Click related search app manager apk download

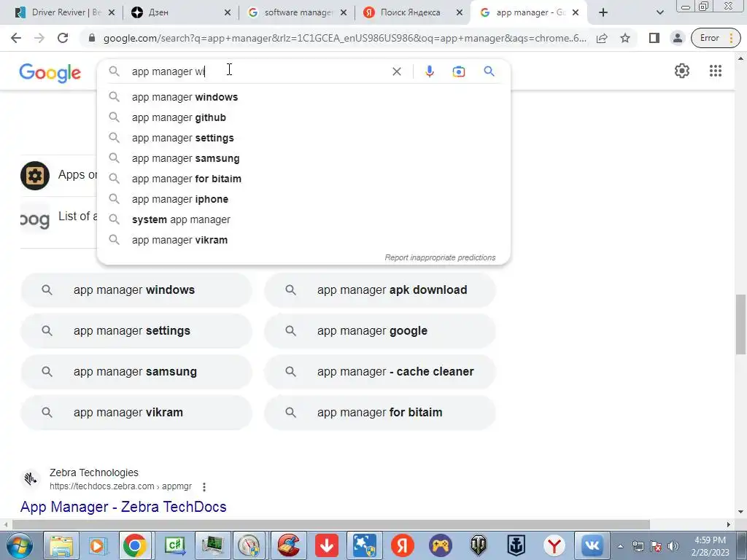pyautogui.click(x=379, y=290)
